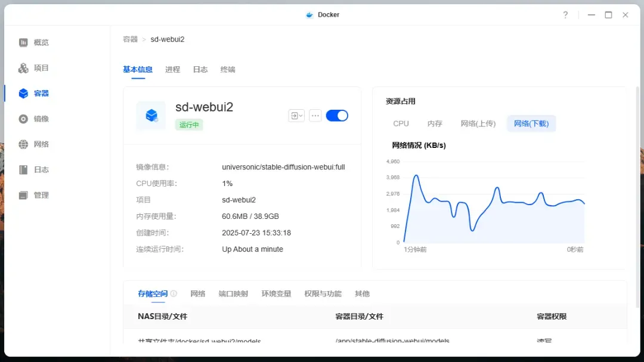Switch to the 终端 terminal tab
644x362 pixels.
click(x=228, y=69)
